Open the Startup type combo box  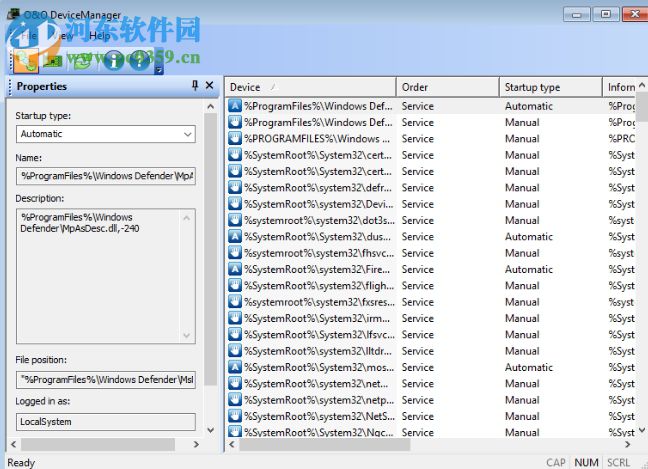coord(106,134)
